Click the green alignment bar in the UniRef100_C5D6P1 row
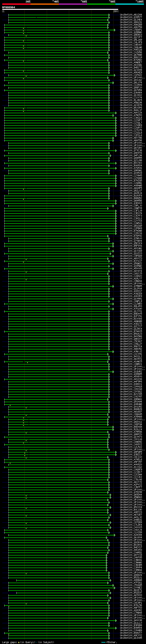Screen dimensions: 146x644 60,30
